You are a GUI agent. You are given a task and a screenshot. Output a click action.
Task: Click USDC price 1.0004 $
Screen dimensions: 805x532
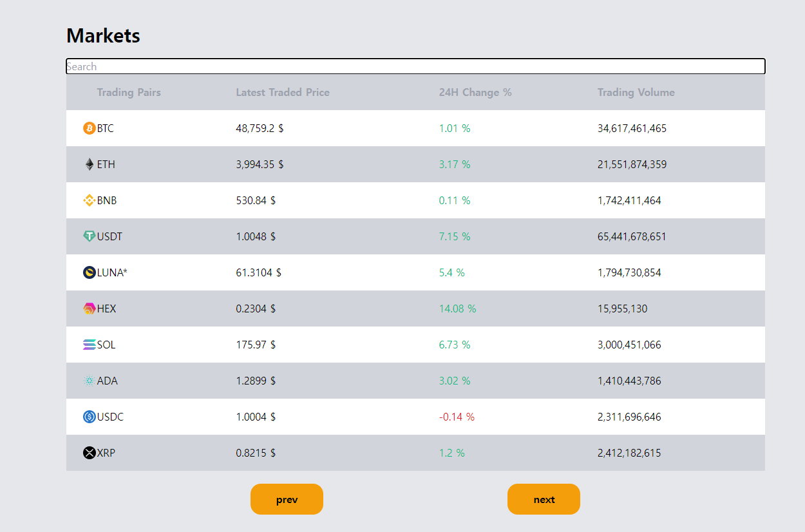(256, 417)
